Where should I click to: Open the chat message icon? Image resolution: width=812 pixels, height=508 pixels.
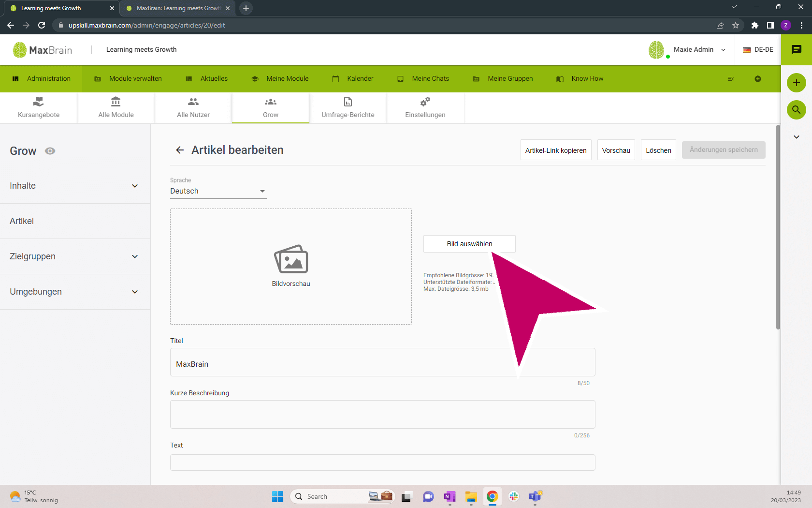point(797,50)
